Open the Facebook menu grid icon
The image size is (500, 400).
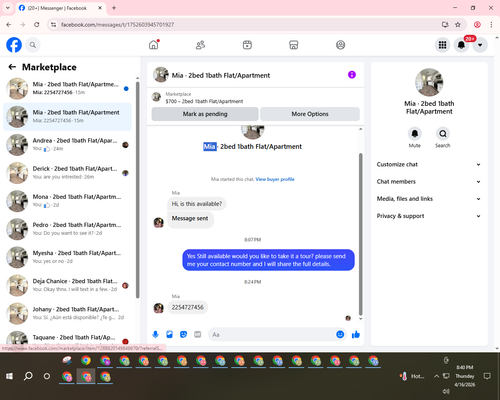tap(442, 45)
